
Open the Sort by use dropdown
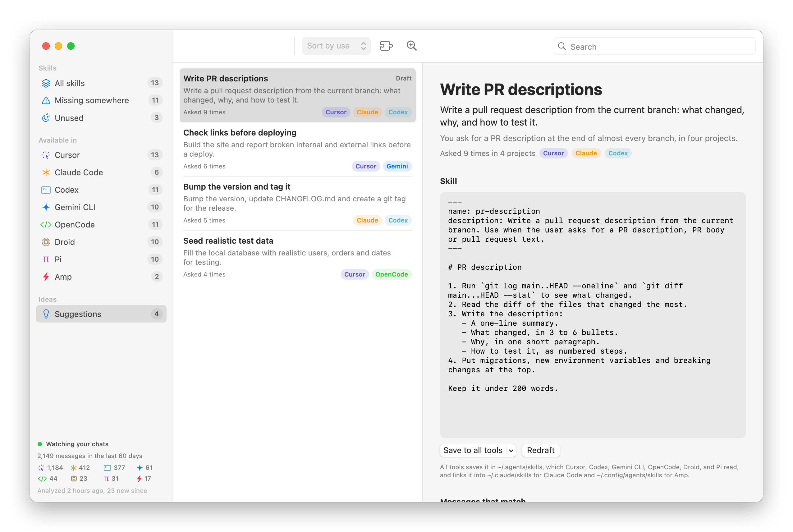click(x=336, y=46)
